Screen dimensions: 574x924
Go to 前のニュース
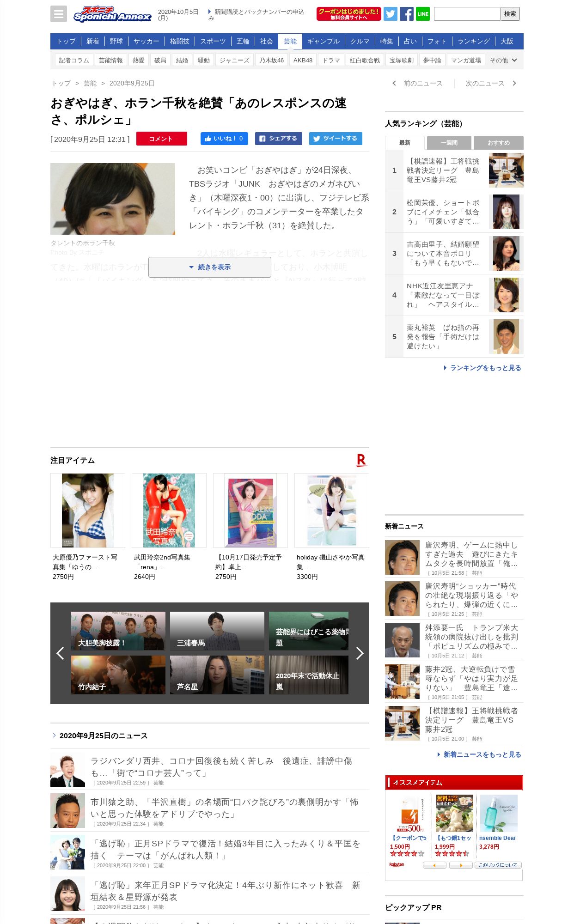pyautogui.click(x=417, y=83)
